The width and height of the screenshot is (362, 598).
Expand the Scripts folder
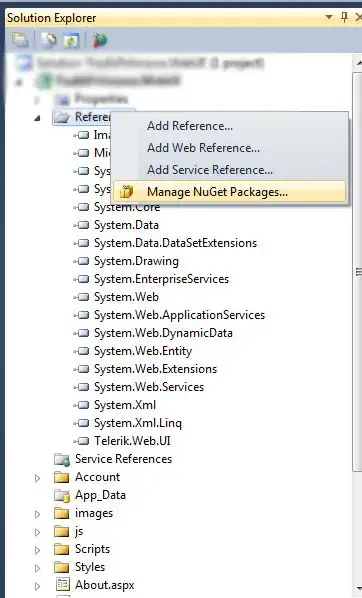(x=37, y=550)
